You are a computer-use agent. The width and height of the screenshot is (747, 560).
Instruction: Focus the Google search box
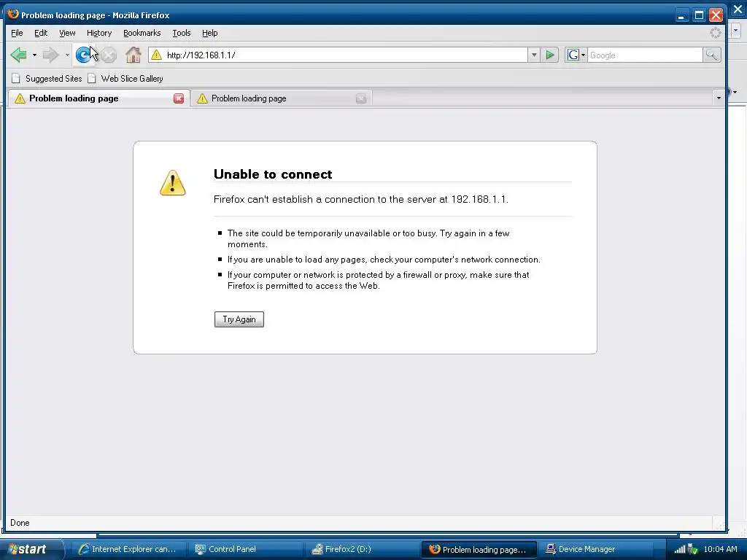pyautogui.click(x=645, y=55)
